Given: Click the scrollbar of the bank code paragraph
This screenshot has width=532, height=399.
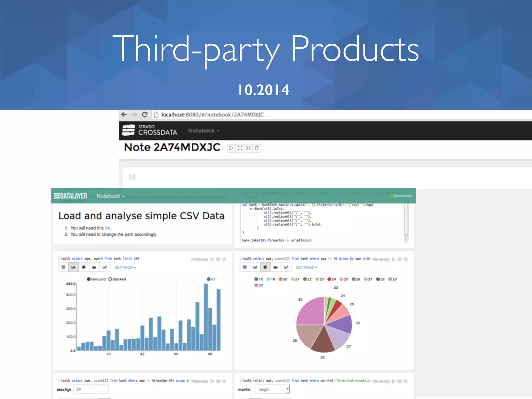Looking at the screenshot, I should point(406,223).
